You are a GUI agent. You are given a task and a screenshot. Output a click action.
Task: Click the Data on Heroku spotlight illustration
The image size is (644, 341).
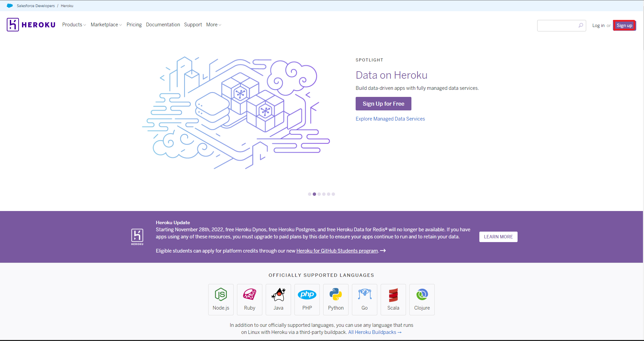(x=236, y=113)
